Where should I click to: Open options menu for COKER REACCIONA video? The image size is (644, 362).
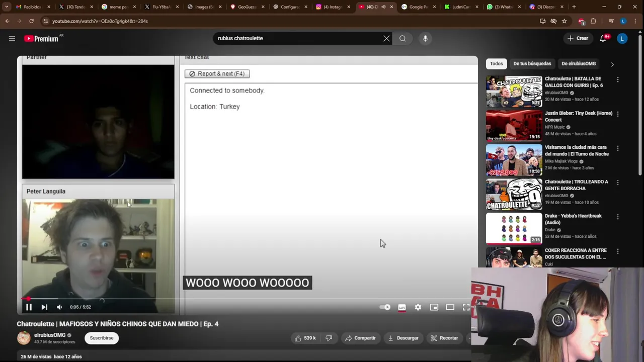pyautogui.click(x=618, y=250)
